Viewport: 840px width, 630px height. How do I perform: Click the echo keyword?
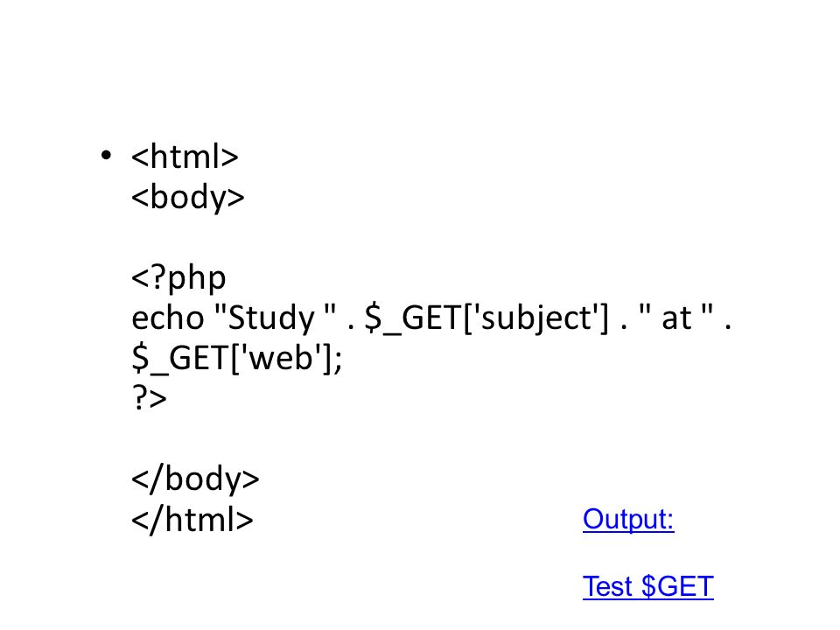tap(168, 317)
